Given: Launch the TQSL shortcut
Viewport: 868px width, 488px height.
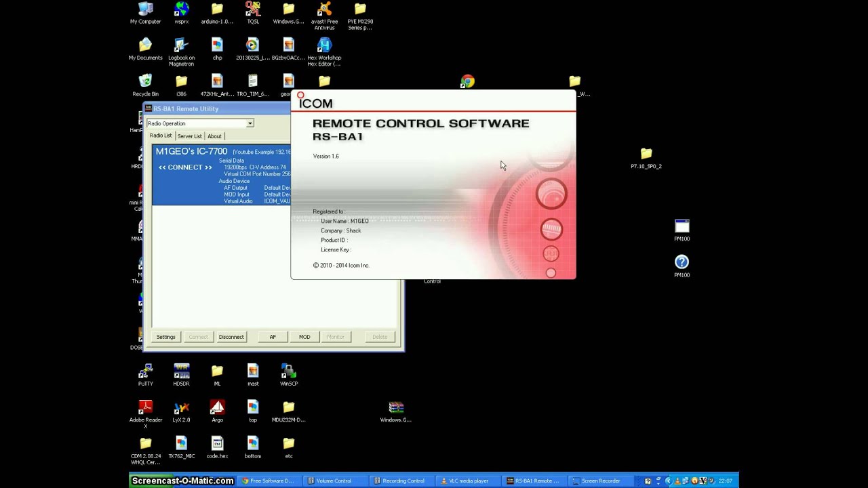Looking at the screenshot, I should [253, 13].
